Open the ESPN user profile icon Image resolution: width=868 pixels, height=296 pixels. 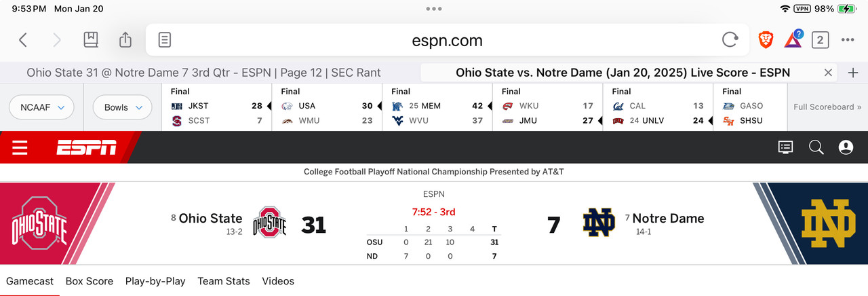pos(846,147)
